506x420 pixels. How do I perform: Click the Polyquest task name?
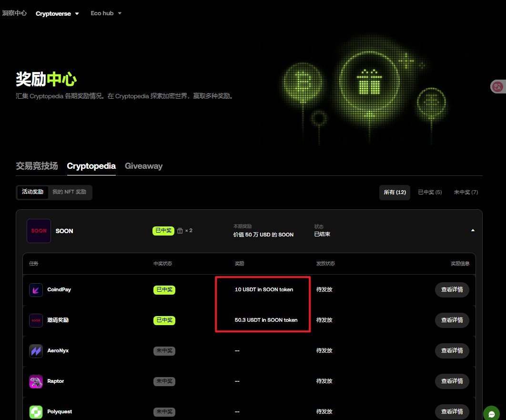coord(60,411)
